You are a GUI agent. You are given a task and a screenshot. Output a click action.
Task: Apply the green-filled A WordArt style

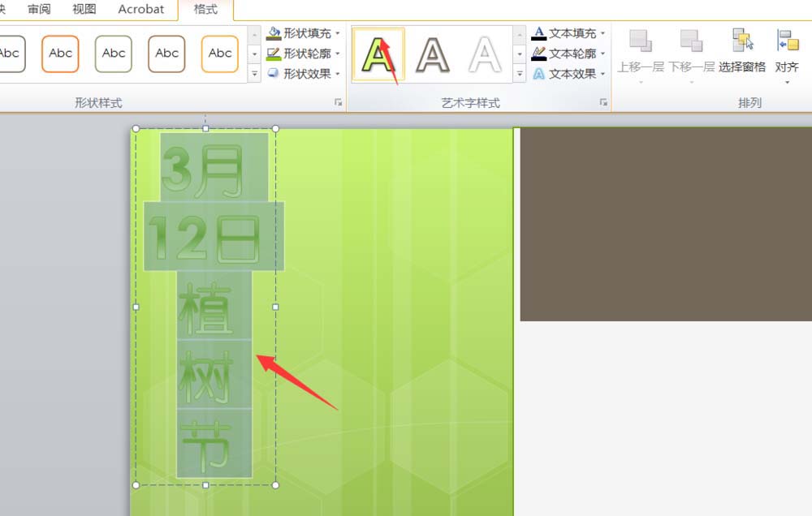378,54
